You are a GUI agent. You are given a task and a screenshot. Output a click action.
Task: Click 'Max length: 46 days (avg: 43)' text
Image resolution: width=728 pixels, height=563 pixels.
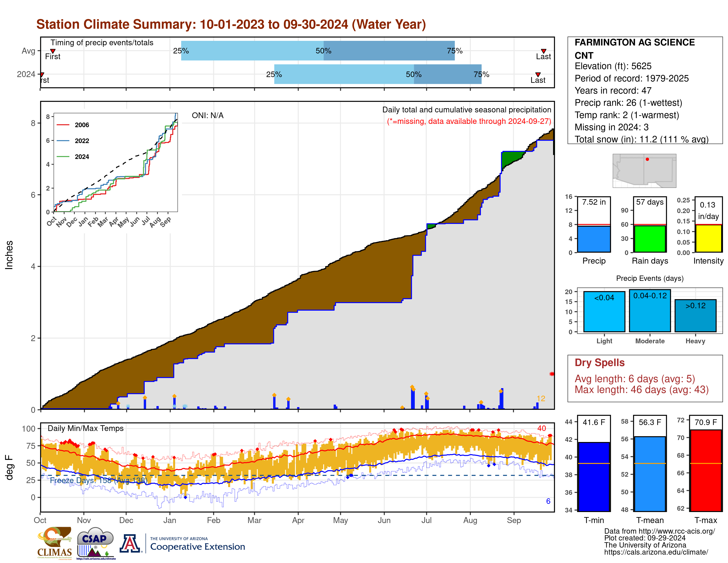coord(641,389)
